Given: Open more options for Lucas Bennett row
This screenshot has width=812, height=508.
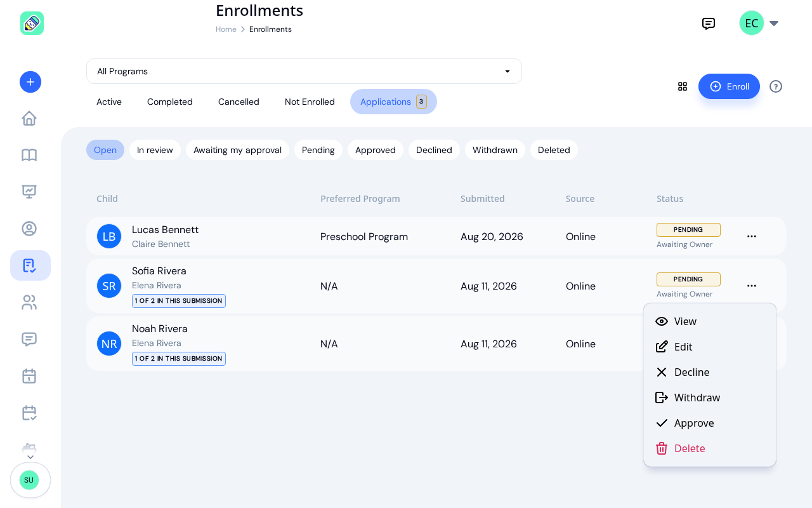Looking at the screenshot, I should [752, 236].
